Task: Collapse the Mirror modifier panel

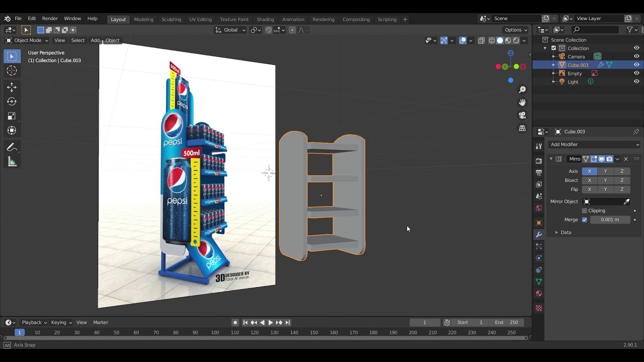Action: click(551, 159)
